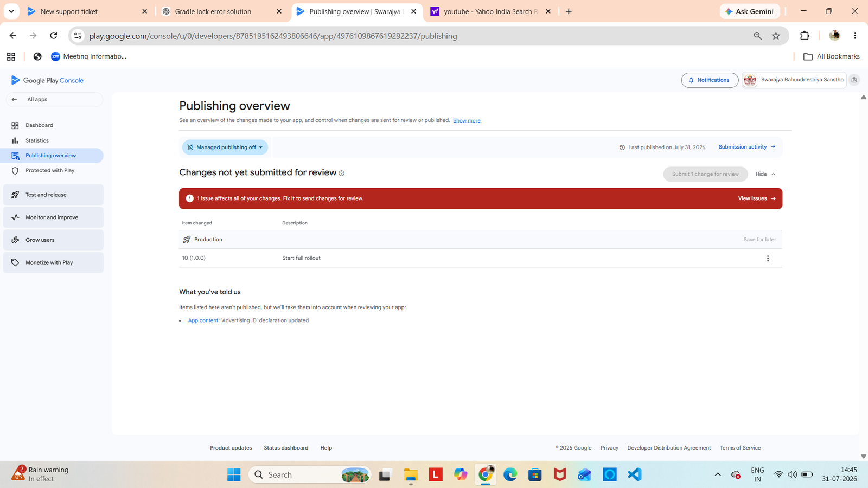Click View issues in the red banner
This screenshot has width=868, height=488.
tap(757, 198)
